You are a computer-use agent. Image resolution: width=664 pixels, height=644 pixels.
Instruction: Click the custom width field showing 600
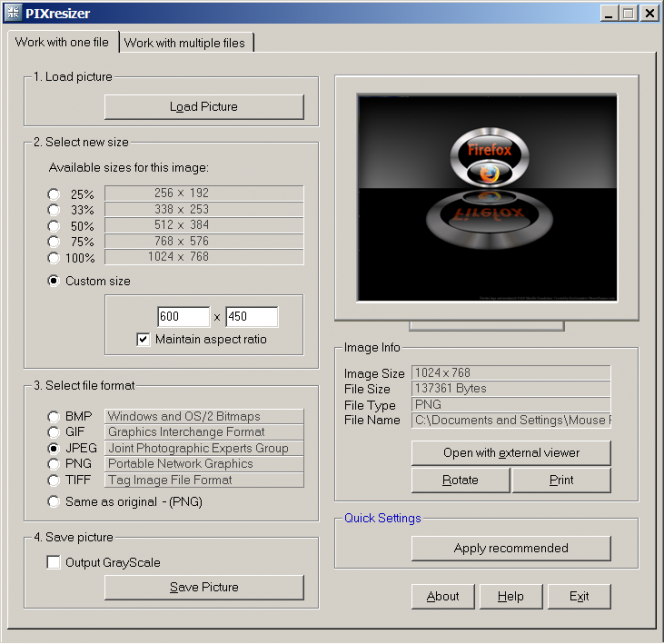tap(183, 317)
